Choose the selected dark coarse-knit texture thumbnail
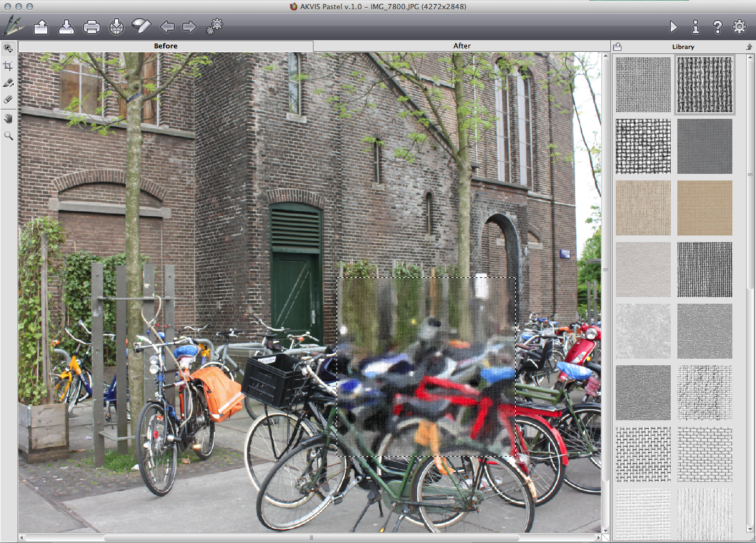This screenshot has height=543, width=756. (x=705, y=85)
